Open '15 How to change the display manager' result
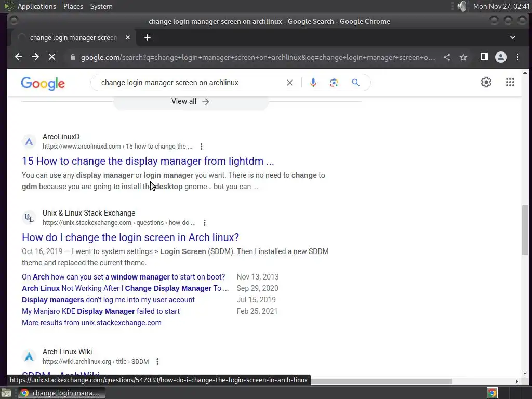This screenshot has height=399, width=532. click(148, 161)
